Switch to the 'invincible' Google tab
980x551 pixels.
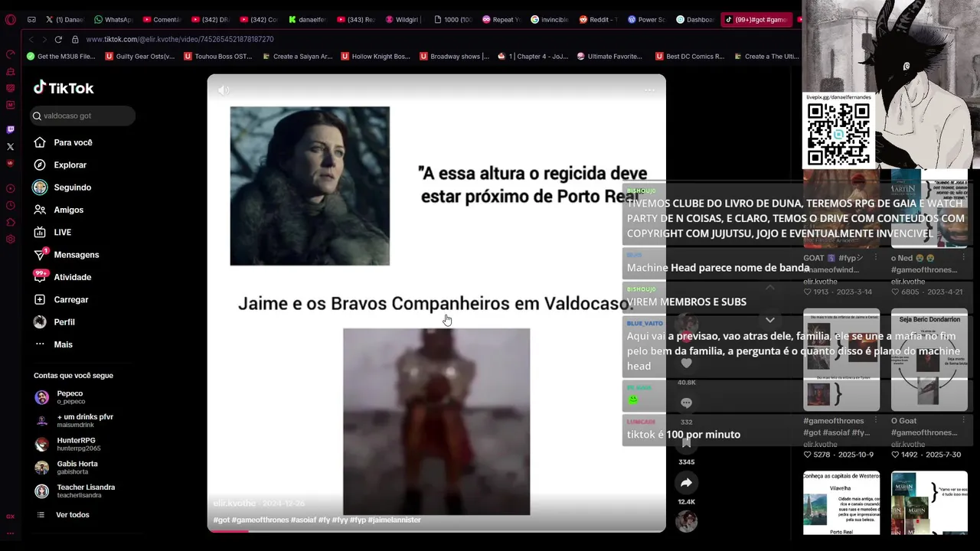(549, 20)
